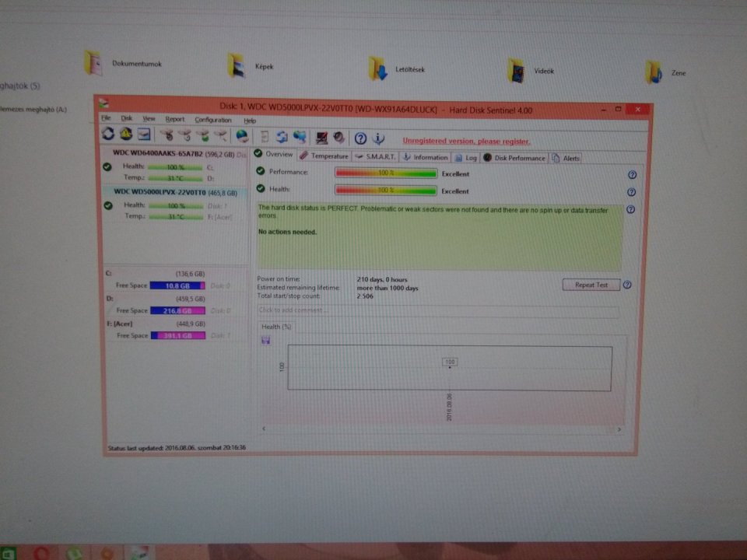The height and width of the screenshot is (560, 747).
Task: Click the red monitor toolbar icon
Action: [321, 138]
